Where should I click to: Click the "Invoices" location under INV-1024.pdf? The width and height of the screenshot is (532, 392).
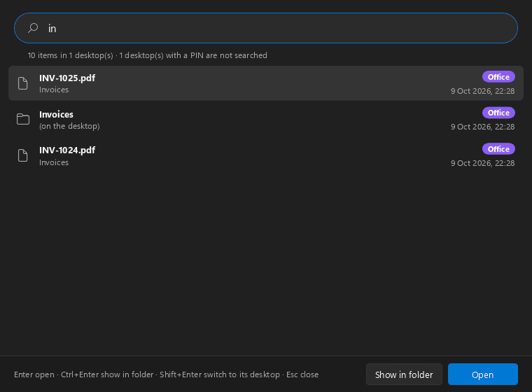(x=54, y=162)
